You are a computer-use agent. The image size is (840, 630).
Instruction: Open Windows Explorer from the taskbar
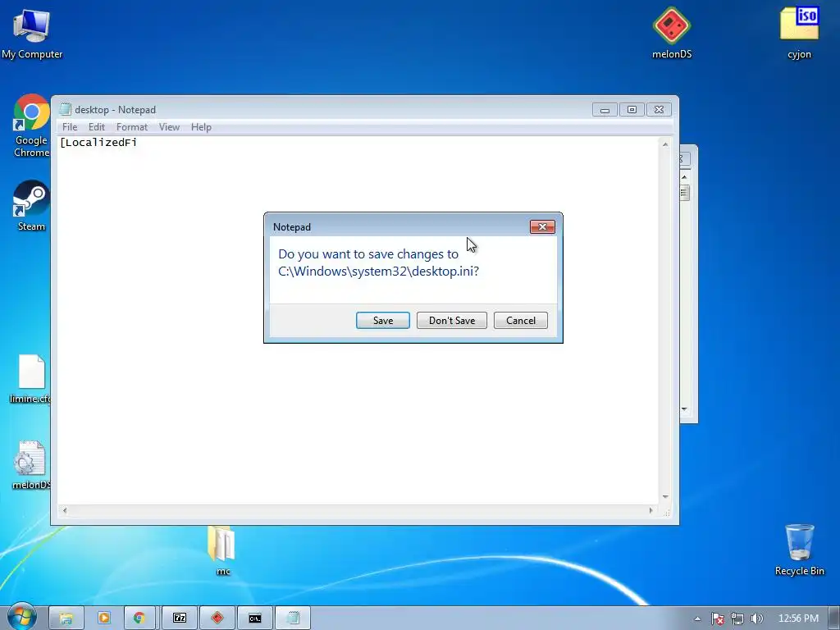[66, 619]
